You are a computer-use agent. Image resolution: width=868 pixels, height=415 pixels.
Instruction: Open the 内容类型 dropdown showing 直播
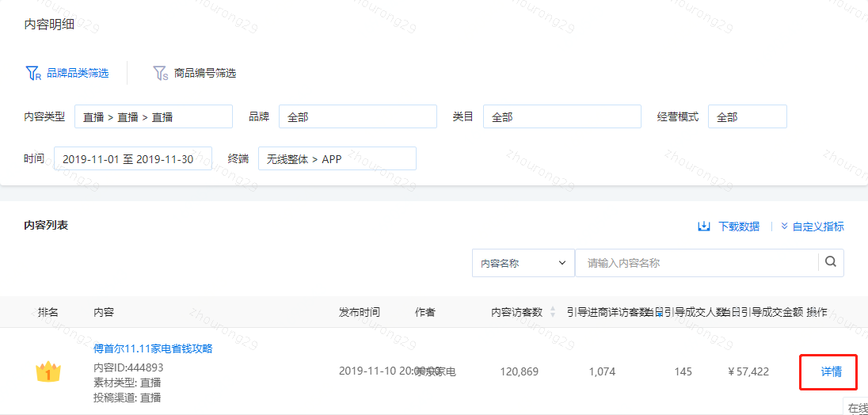pyautogui.click(x=154, y=116)
